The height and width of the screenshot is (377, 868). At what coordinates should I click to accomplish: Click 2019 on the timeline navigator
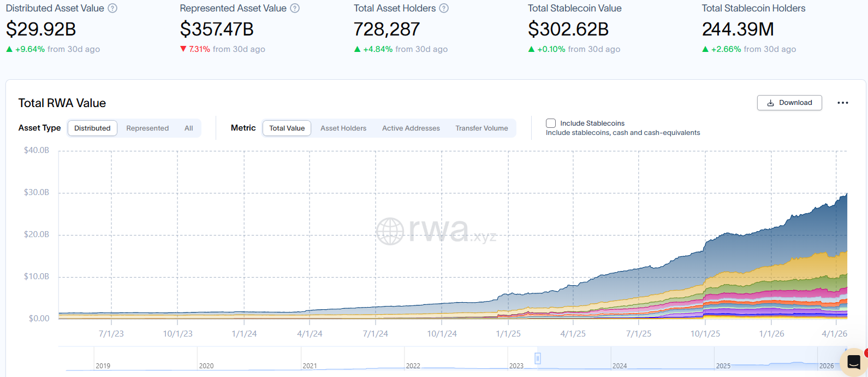click(x=103, y=366)
